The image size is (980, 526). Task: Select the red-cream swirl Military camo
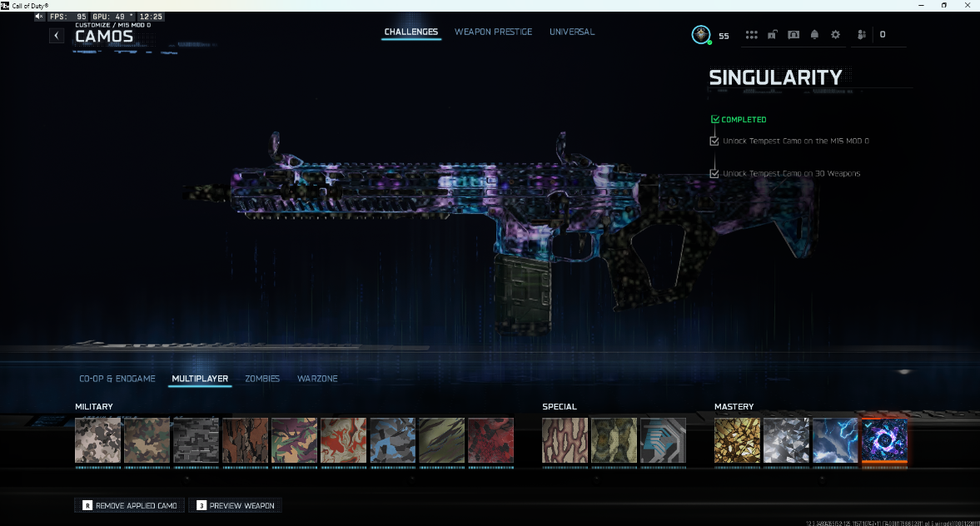pos(343,440)
